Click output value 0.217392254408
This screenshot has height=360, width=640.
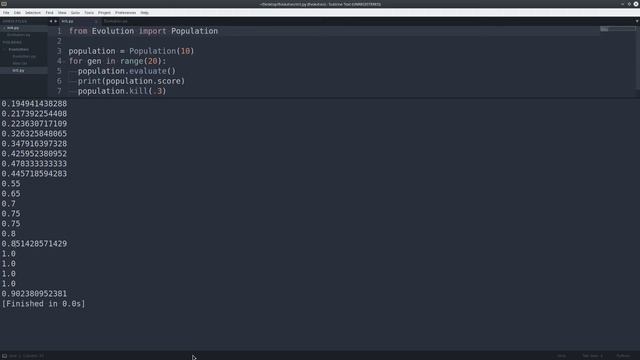34,114
